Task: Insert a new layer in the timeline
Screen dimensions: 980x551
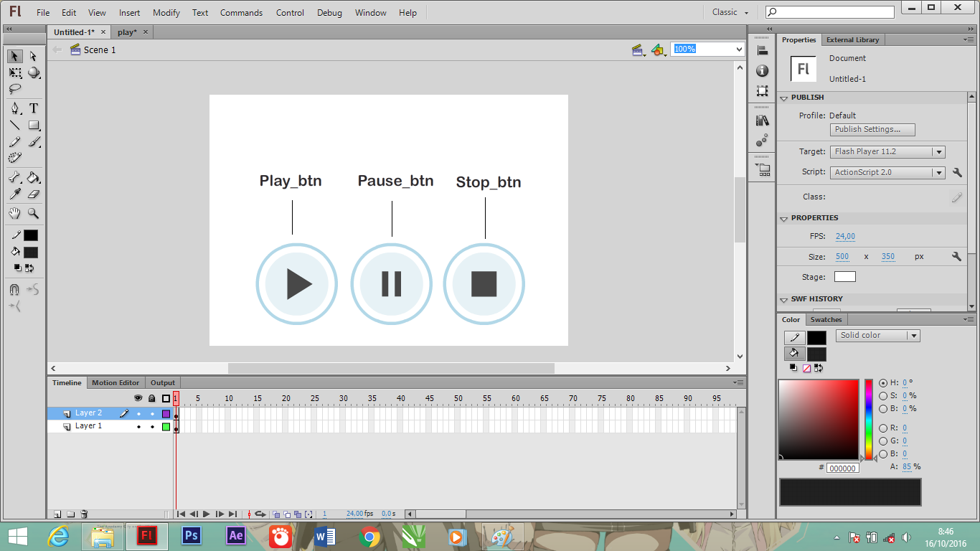Action: pyautogui.click(x=57, y=514)
